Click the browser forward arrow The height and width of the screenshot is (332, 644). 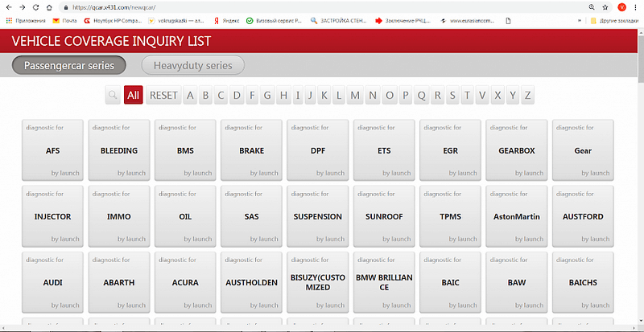[23, 7]
